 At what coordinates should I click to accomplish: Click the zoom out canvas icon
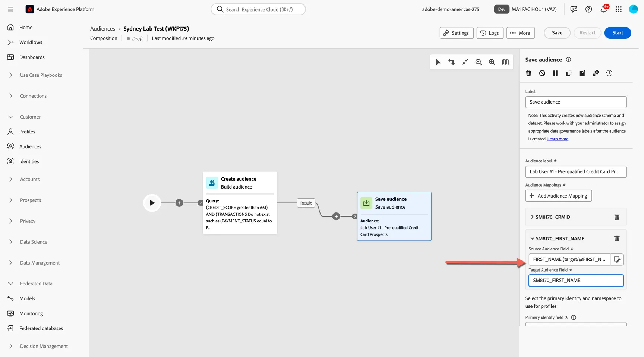pos(479,62)
